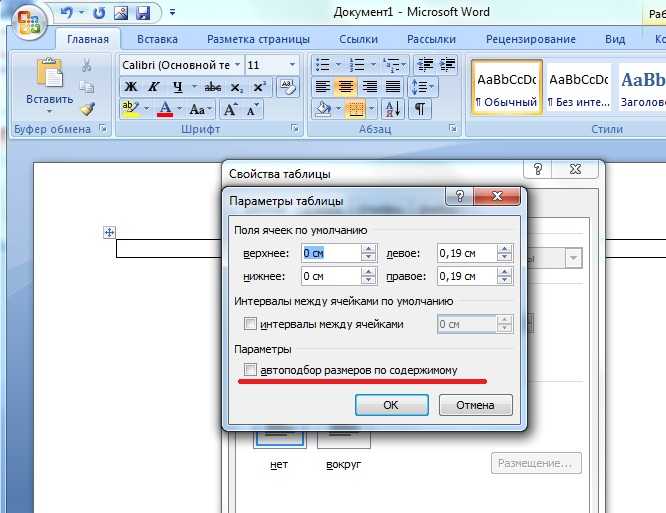This screenshot has width=666, height=513.
Task: Toggle Underline (Ч) formatting
Action: pos(178,87)
